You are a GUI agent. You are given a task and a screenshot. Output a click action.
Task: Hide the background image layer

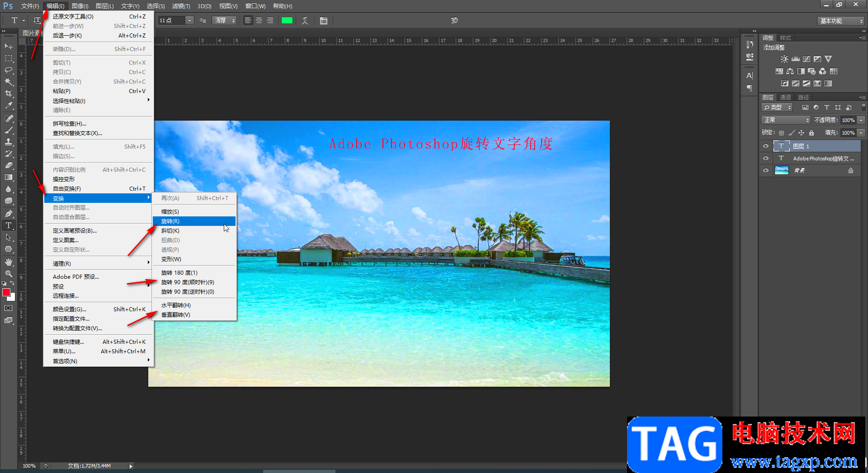pos(766,170)
